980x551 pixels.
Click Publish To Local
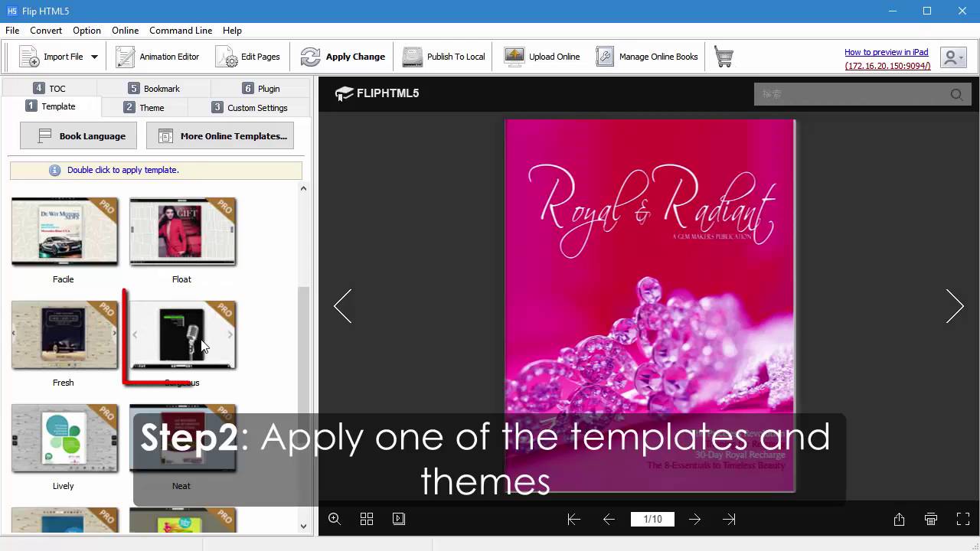tap(444, 57)
